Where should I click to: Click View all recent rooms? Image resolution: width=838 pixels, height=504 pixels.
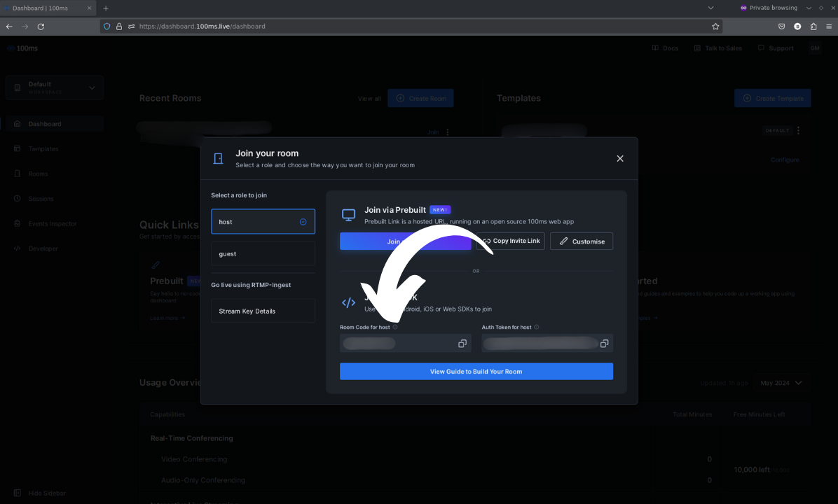tap(369, 99)
